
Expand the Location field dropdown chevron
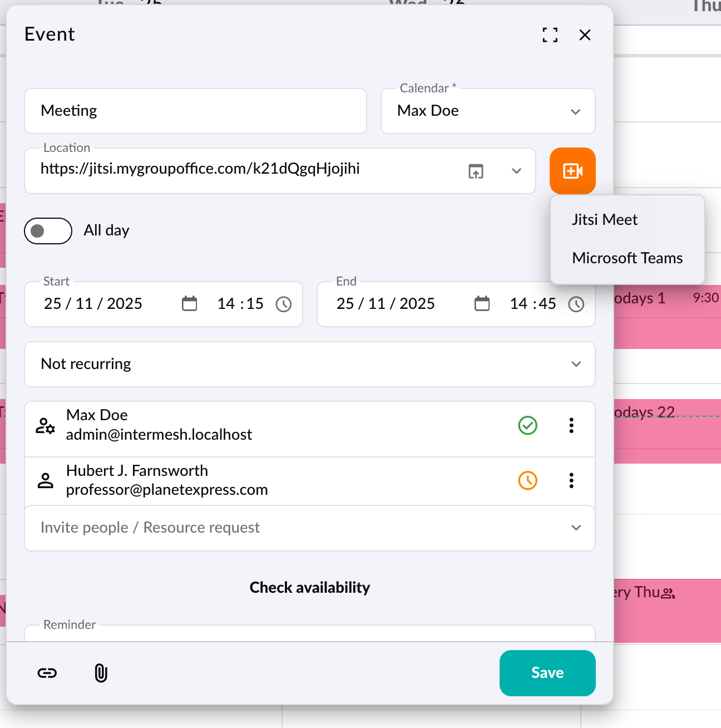point(516,171)
